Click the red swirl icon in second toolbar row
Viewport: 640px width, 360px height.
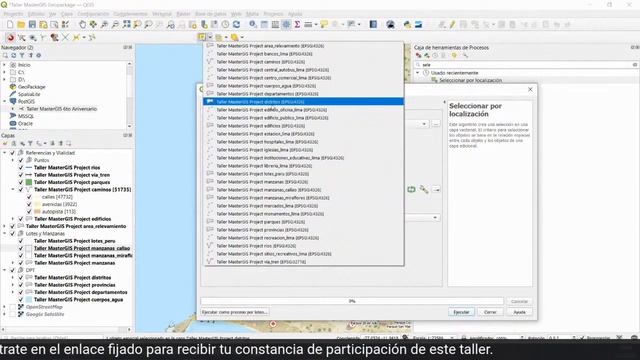pos(10,38)
